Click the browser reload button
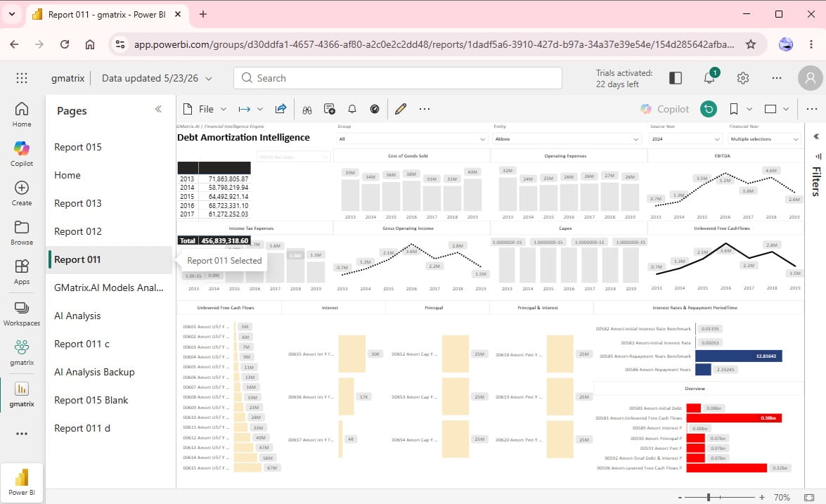This screenshot has width=826, height=504. click(64, 44)
